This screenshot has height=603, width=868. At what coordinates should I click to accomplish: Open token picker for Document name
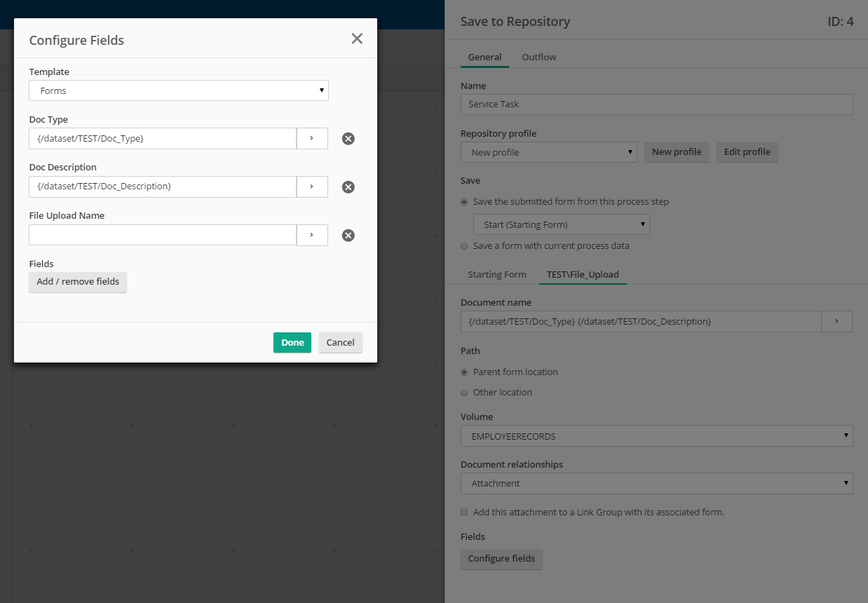(x=836, y=321)
